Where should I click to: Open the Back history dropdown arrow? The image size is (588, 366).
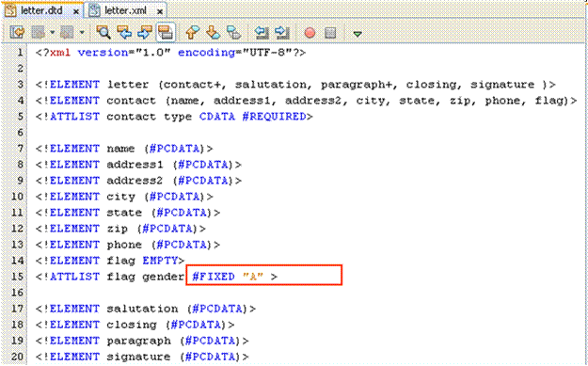pyautogui.click(x=52, y=33)
